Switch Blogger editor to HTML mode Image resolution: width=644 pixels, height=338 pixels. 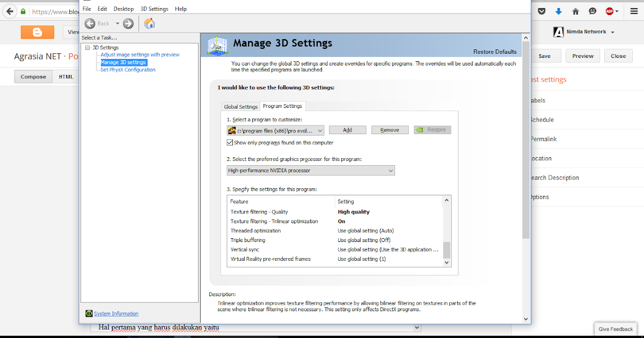[x=66, y=77]
